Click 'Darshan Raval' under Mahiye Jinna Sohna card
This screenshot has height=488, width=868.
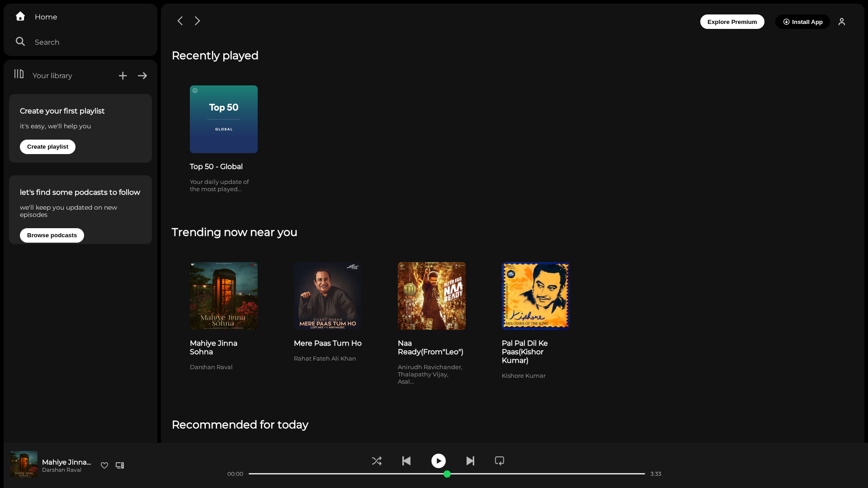(211, 367)
